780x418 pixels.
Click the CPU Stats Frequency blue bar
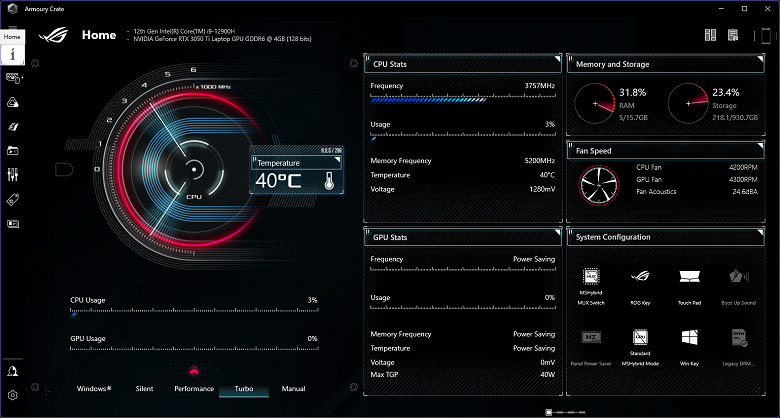click(429, 100)
